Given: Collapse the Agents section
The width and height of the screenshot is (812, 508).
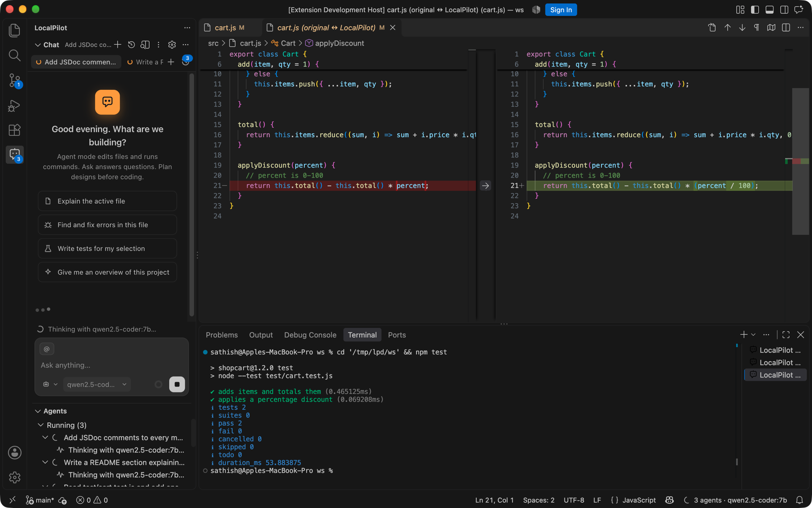Looking at the screenshot, I should pos(38,411).
